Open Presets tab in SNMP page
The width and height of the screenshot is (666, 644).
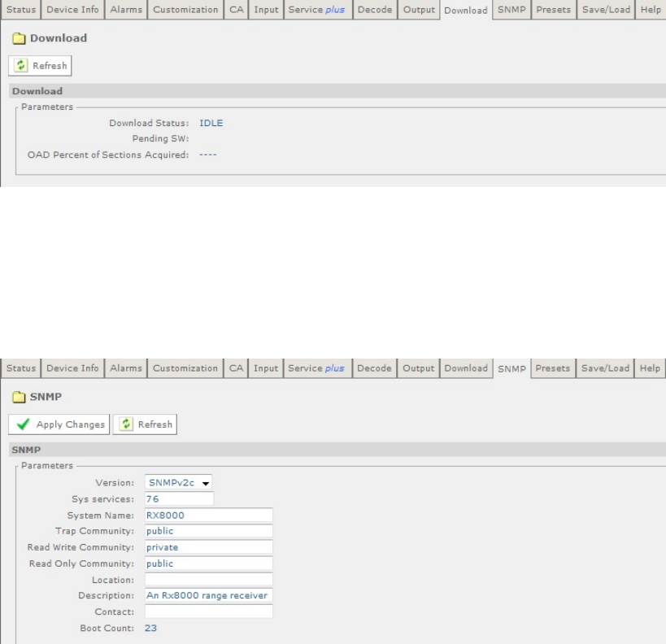point(553,368)
